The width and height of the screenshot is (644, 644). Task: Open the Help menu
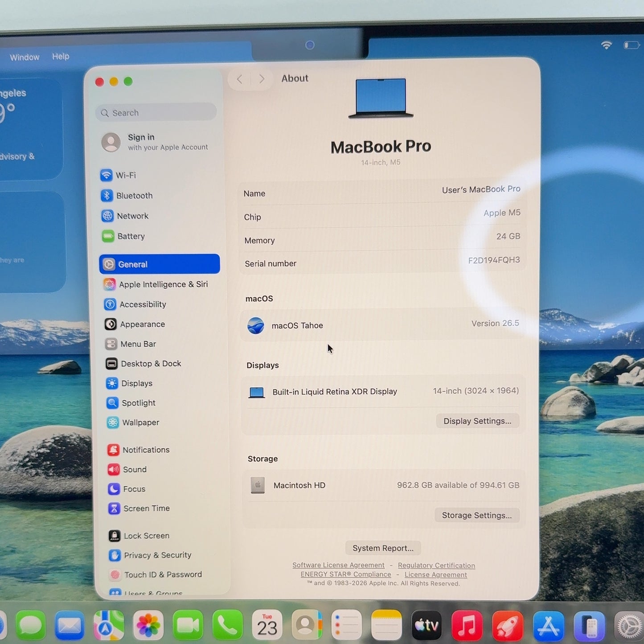tap(61, 57)
